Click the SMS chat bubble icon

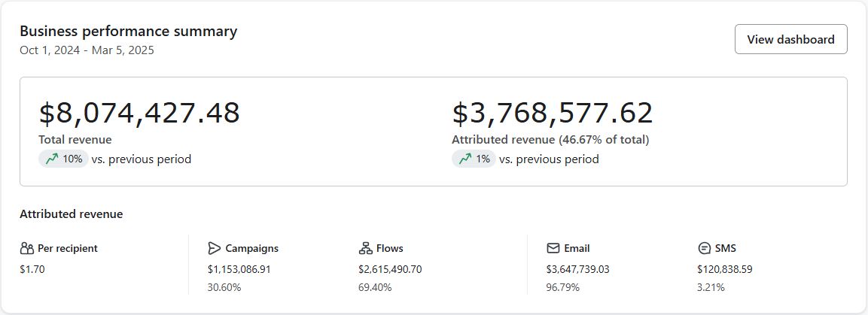[x=705, y=248]
